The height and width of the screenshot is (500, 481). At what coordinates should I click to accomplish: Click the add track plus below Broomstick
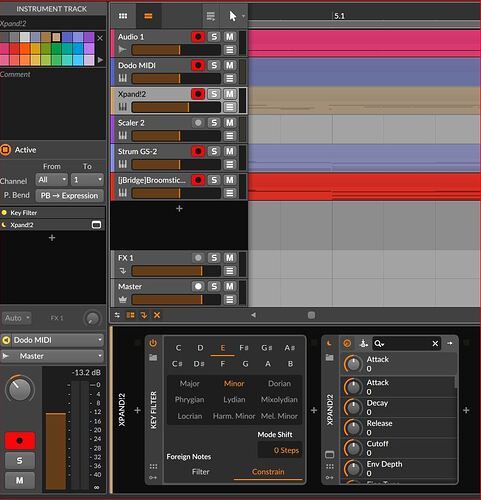pyautogui.click(x=179, y=208)
